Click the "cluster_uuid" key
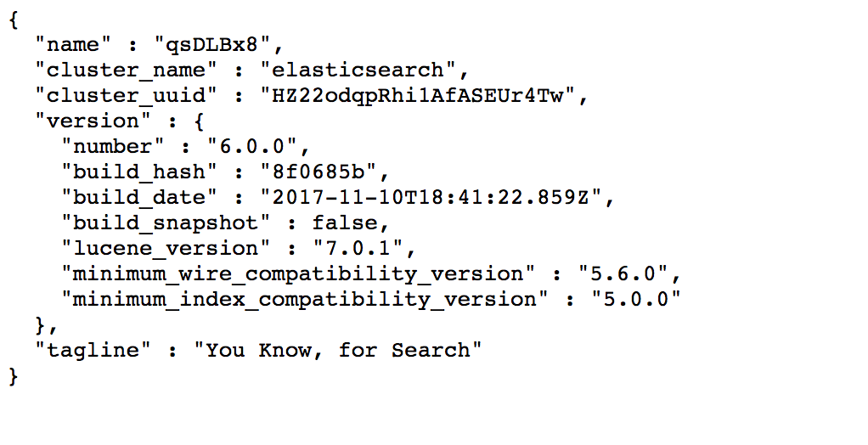The width and height of the screenshot is (868, 445). (127, 96)
